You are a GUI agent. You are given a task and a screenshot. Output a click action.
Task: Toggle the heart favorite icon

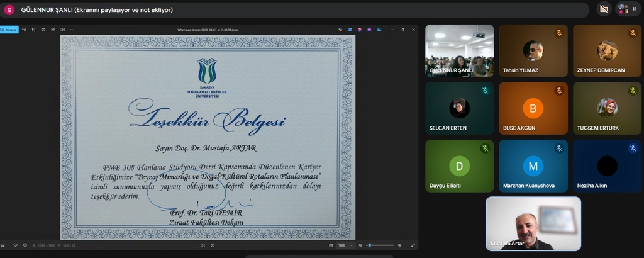(15, 245)
